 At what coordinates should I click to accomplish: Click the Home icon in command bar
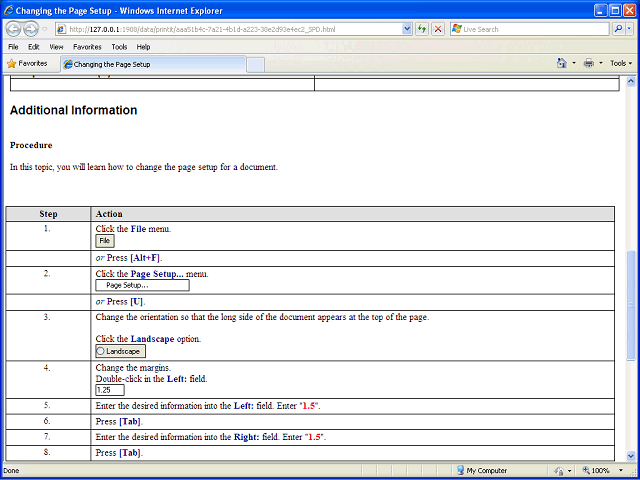pyautogui.click(x=562, y=63)
